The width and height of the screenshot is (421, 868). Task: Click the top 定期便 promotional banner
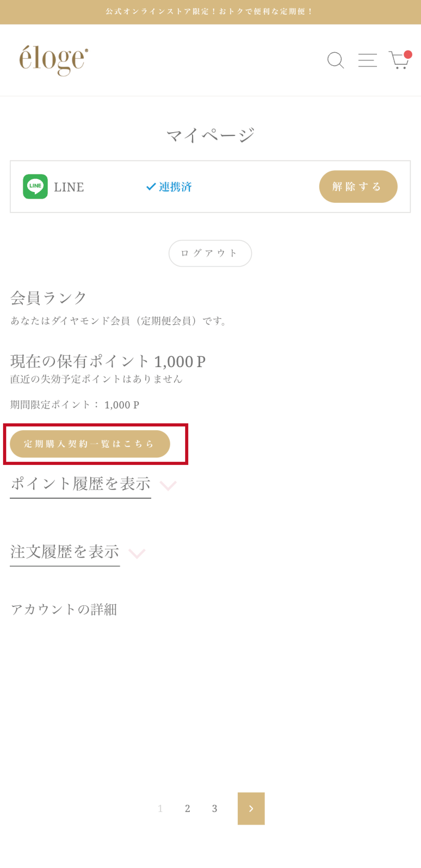[x=210, y=12]
